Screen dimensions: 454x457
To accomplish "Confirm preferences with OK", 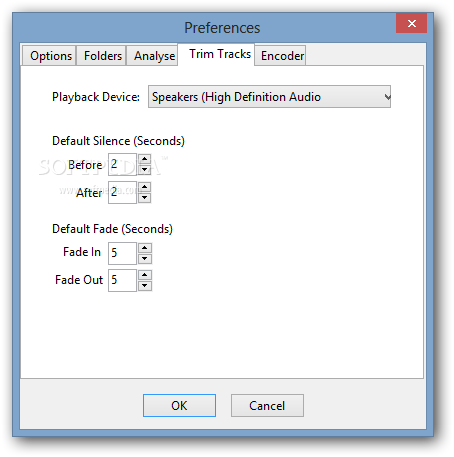I will coord(179,405).
